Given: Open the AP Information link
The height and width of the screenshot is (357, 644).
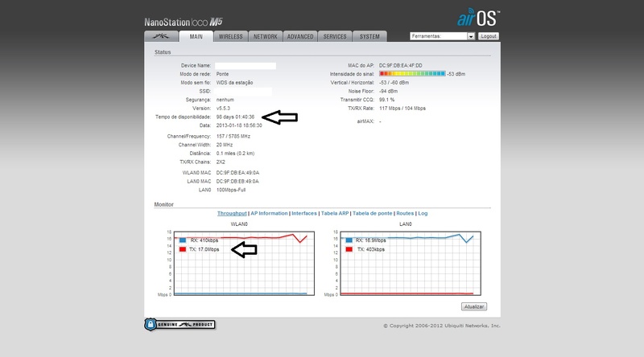Looking at the screenshot, I should (x=269, y=213).
